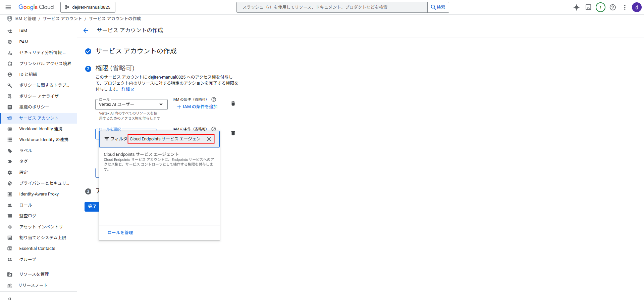
Task: Click the role filter input field
Action: click(x=166, y=139)
